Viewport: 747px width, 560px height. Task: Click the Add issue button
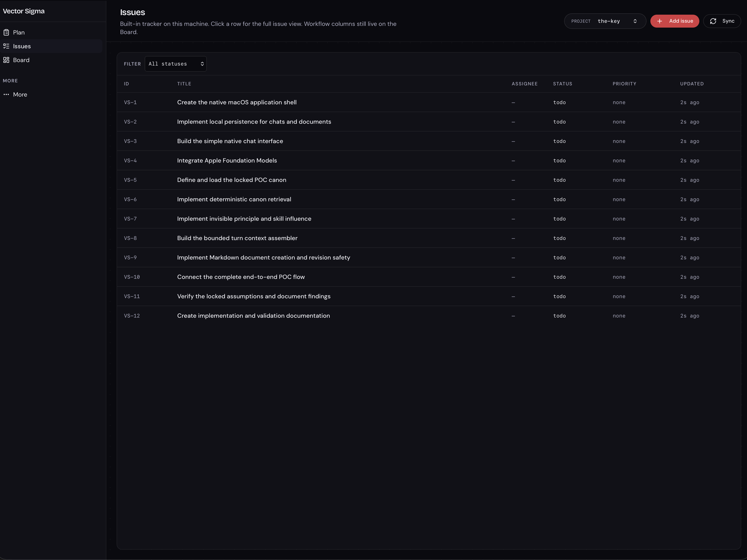point(674,21)
